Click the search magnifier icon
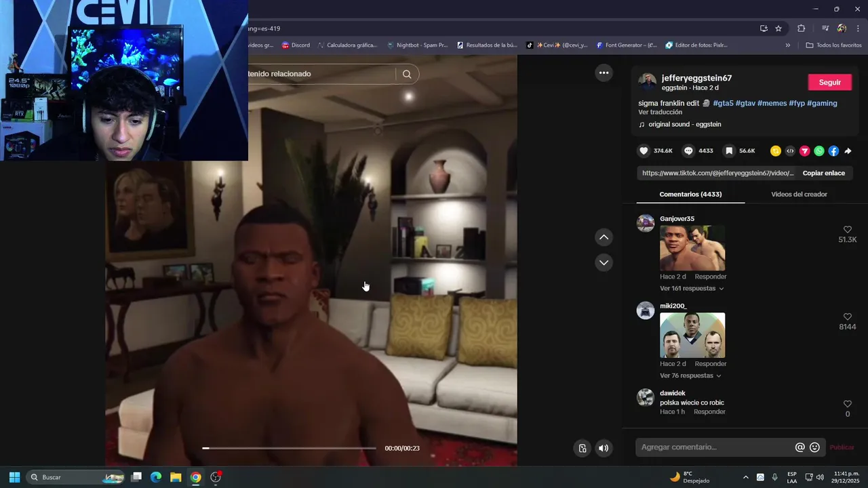This screenshot has height=488, width=868. tap(407, 74)
